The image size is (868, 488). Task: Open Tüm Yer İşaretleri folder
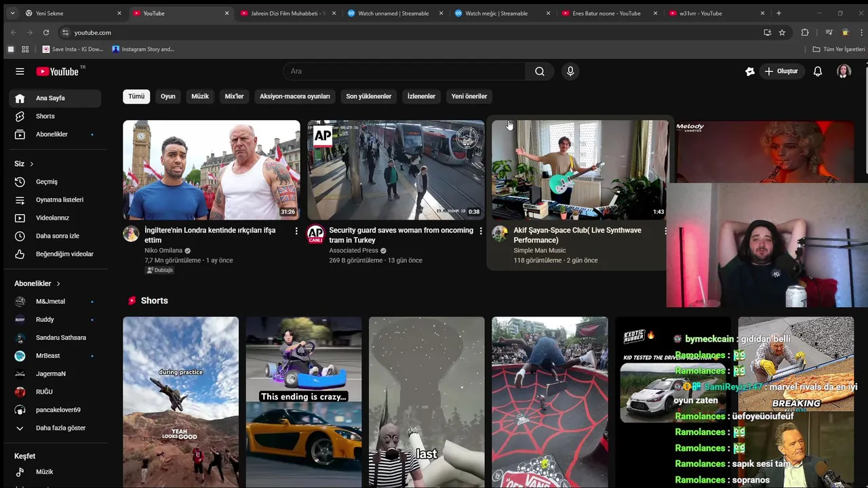[839, 49]
